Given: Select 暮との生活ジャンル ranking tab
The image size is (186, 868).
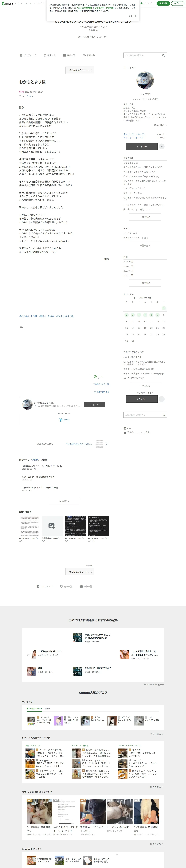Looking at the screenshot, I should point(34,709).
